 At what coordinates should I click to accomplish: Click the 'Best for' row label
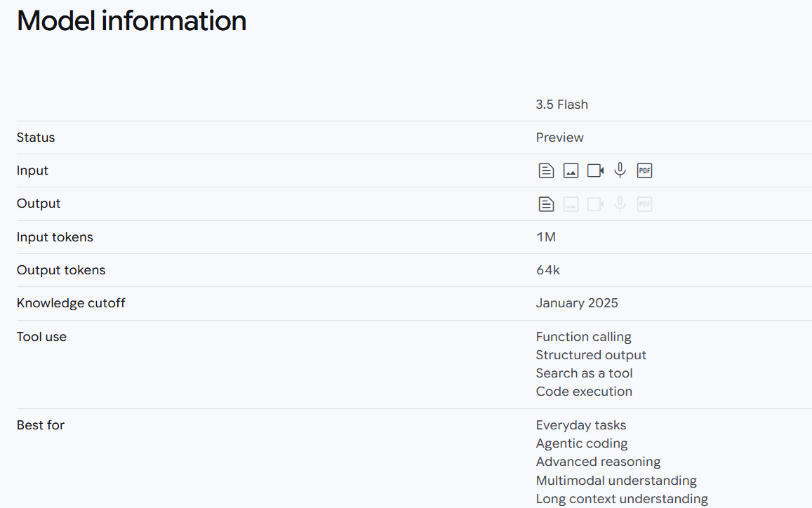(41, 425)
